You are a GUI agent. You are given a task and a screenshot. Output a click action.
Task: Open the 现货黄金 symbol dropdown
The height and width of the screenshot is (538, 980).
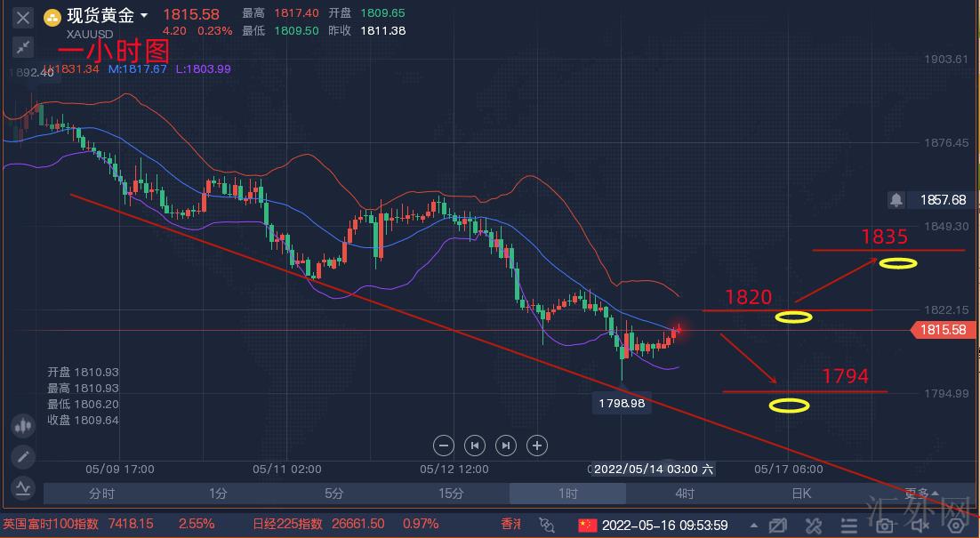[144, 15]
